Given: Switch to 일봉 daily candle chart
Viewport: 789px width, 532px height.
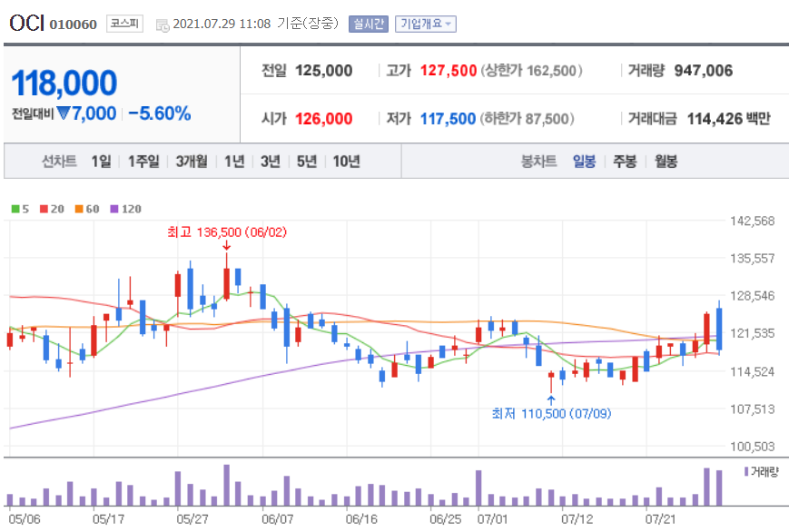Looking at the screenshot, I should tap(584, 162).
